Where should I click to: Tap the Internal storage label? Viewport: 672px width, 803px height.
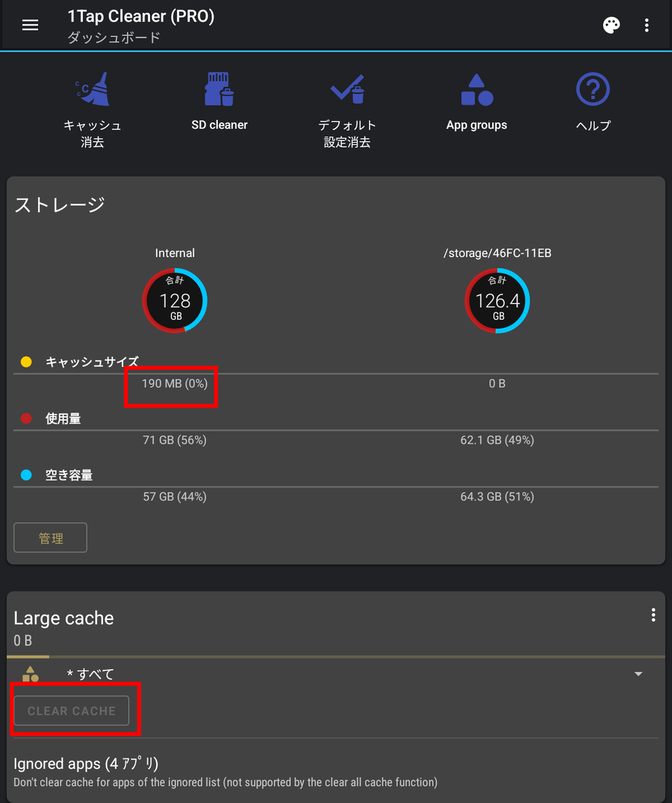click(175, 253)
